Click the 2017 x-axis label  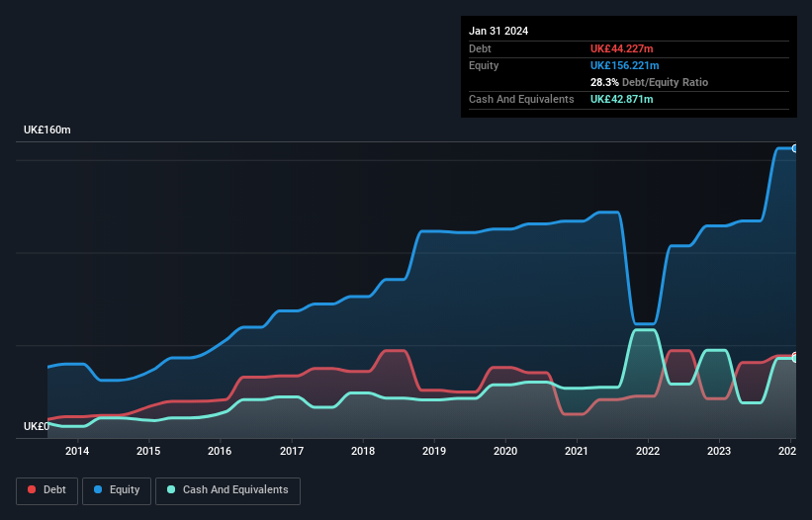click(x=292, y=451)
